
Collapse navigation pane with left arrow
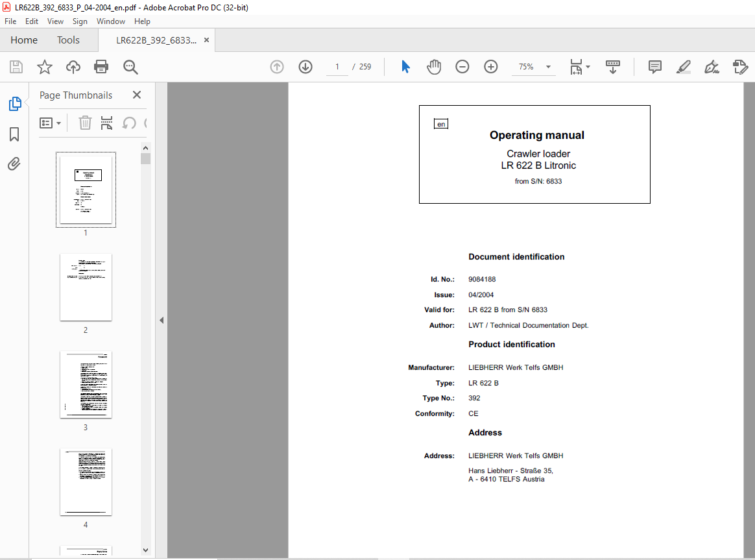(162, 320)
